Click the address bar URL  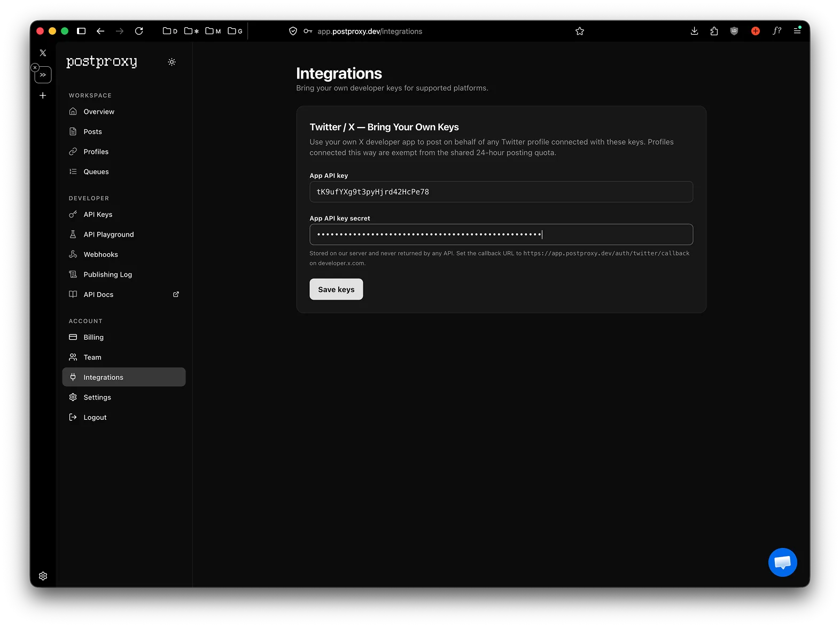(x=370, y=32)
